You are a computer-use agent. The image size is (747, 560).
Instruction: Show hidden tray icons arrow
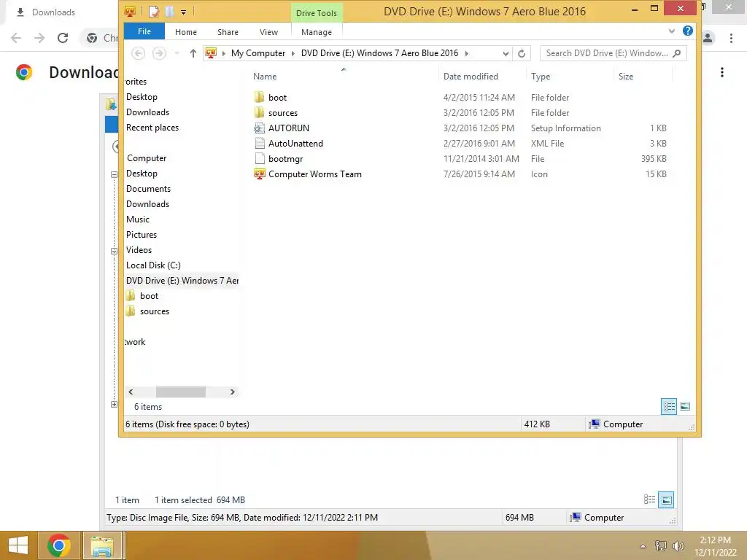(643, 546)
